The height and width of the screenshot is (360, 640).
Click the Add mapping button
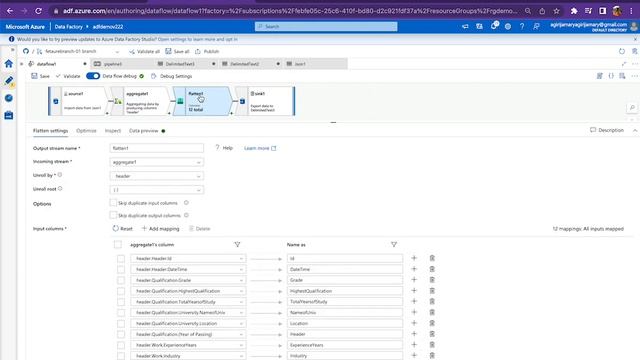[x=160, y=229]
